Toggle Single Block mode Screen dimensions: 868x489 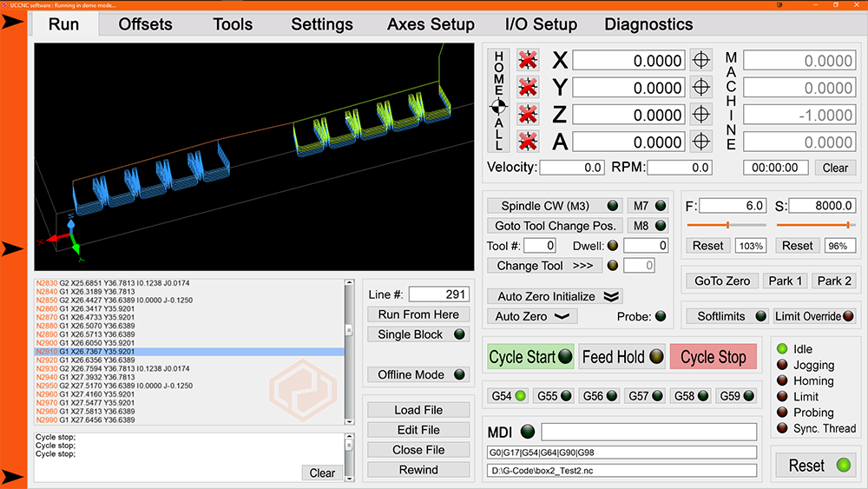[x=422, y=334]
